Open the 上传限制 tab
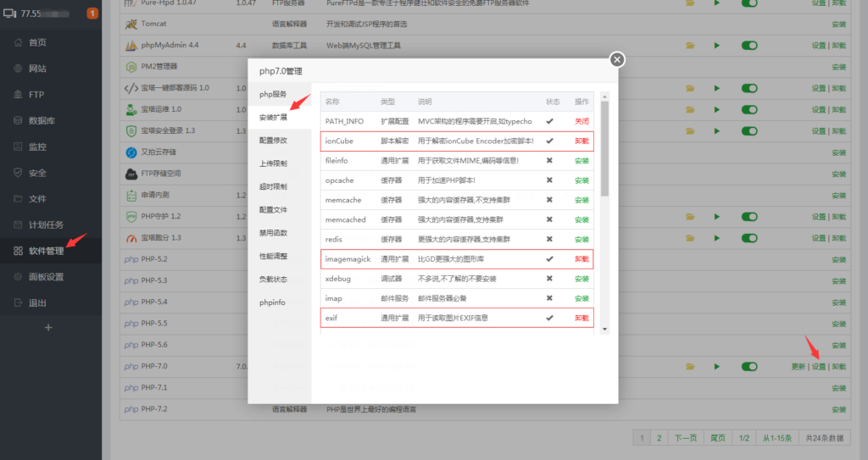The image size is (868, 460). tap(280, 163)
